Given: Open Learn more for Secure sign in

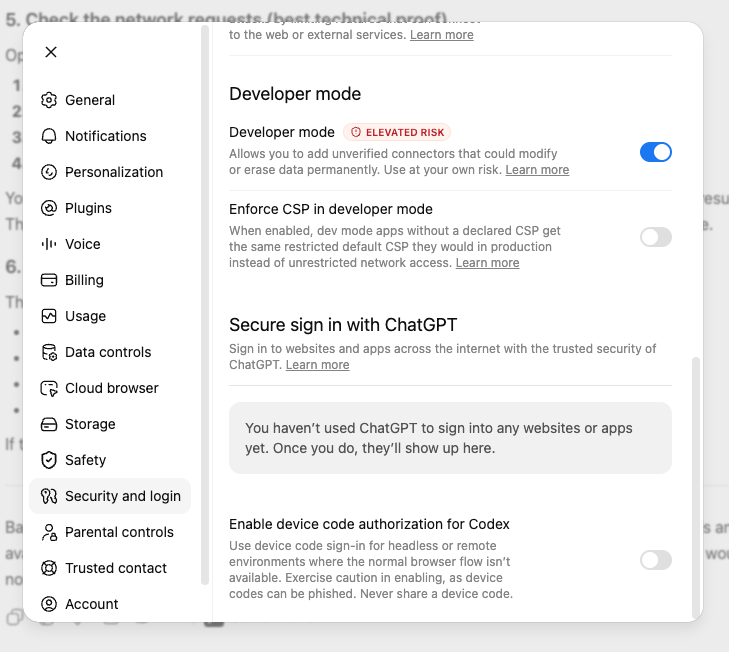Looking at the screenshot, I should (x=317, y=365).
